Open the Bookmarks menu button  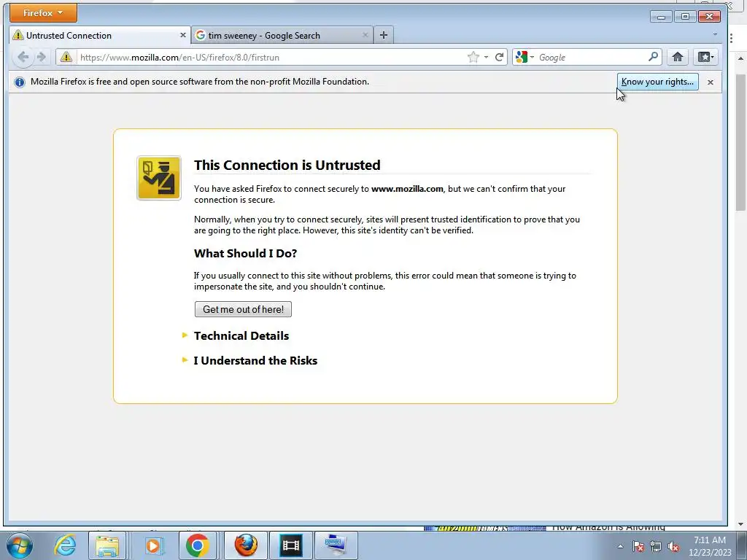tap(705, 57)
